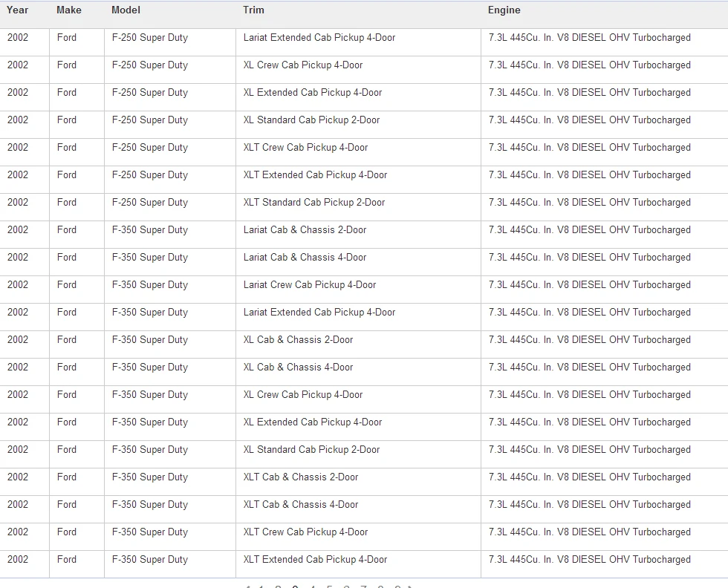This screenshot has width=728, height=588.
Task: Select F-250 XLT Standard Cab Pickup 2-Door trim
Action: tap(314, 203)
